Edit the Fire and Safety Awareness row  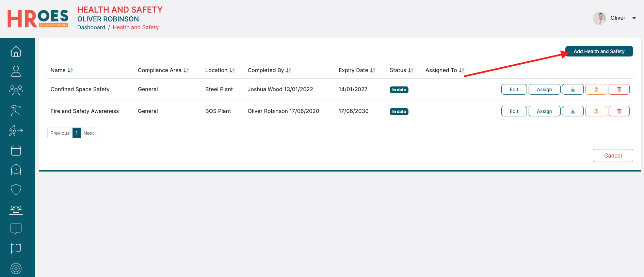click(x=514, y=111)
